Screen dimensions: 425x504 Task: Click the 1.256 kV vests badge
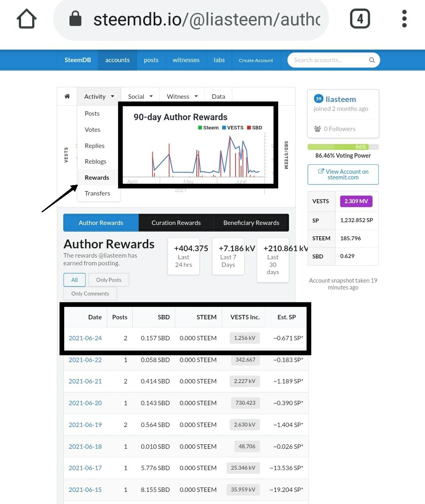(x=245, y=338)
